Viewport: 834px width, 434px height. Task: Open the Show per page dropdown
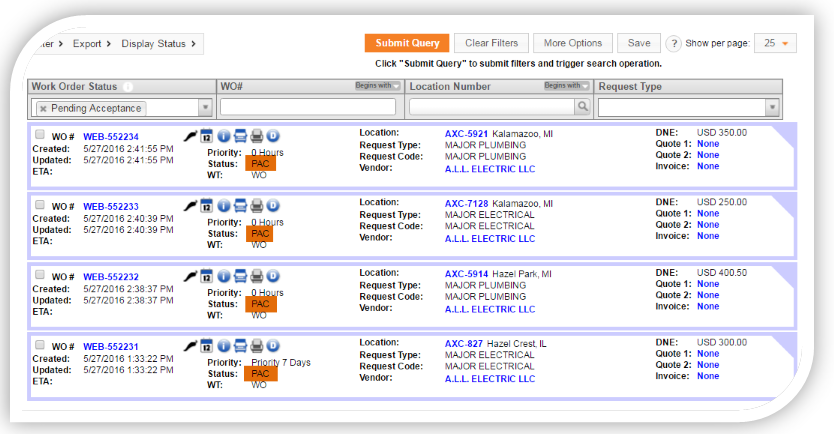pos(775,43)
